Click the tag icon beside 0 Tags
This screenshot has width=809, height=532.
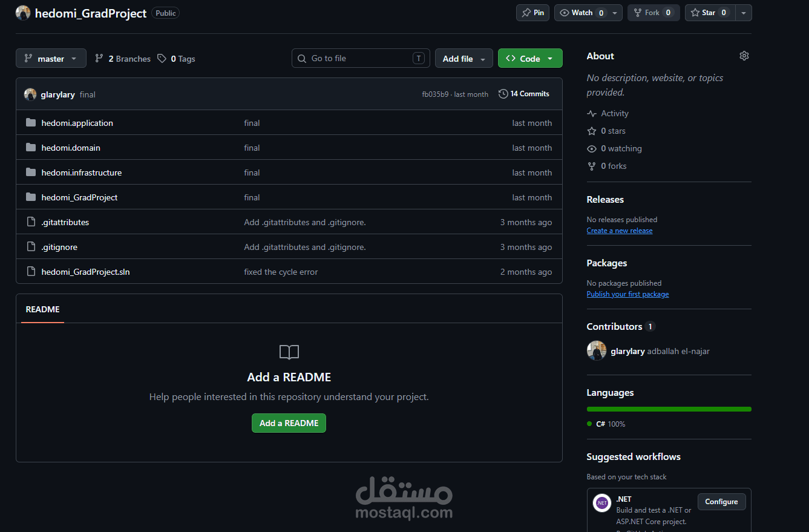162,59
